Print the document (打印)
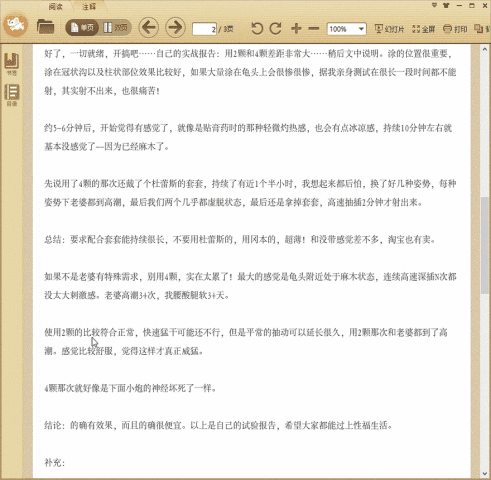 coord(455,29)
